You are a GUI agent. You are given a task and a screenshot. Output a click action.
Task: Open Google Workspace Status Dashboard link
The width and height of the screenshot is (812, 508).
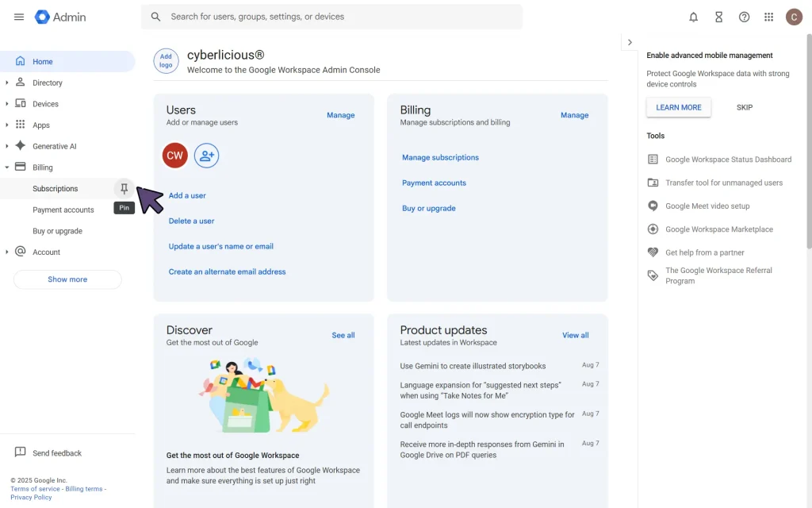tap(728, 160)
